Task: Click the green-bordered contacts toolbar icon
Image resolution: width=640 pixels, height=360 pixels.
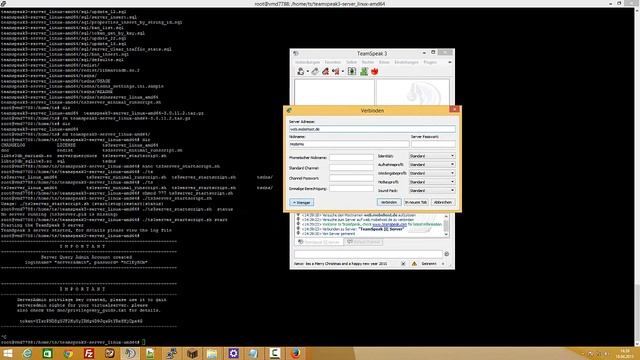Action: point(352,71)
